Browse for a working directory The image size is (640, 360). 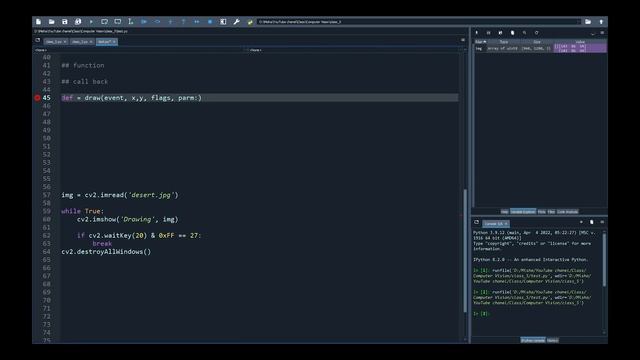(588, 22)
